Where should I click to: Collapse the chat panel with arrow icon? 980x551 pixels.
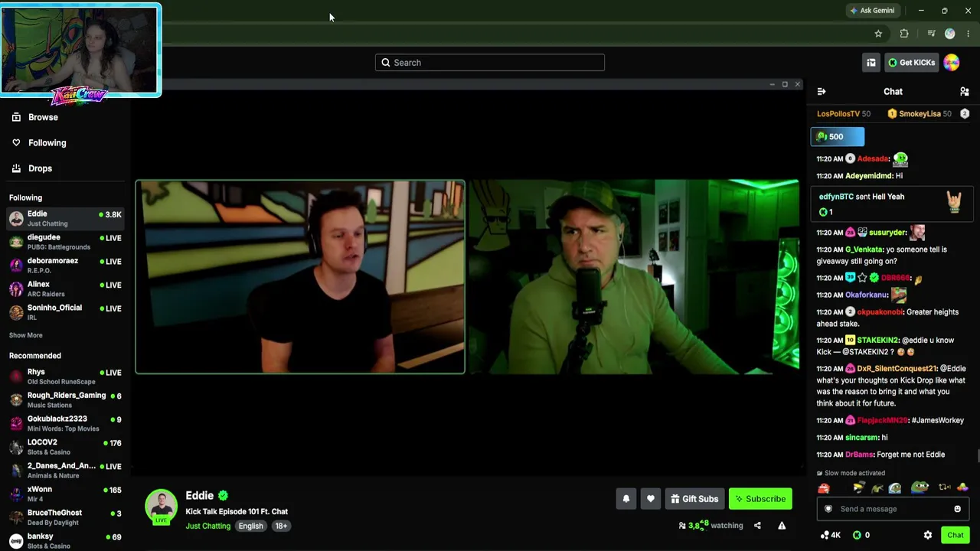click(x=822, y=92)
